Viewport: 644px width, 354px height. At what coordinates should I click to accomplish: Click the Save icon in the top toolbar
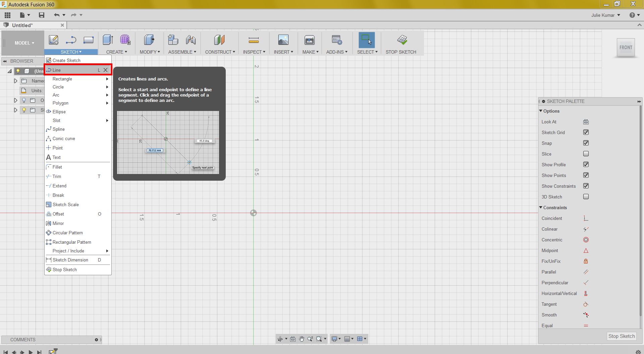[x=42, y=15]
